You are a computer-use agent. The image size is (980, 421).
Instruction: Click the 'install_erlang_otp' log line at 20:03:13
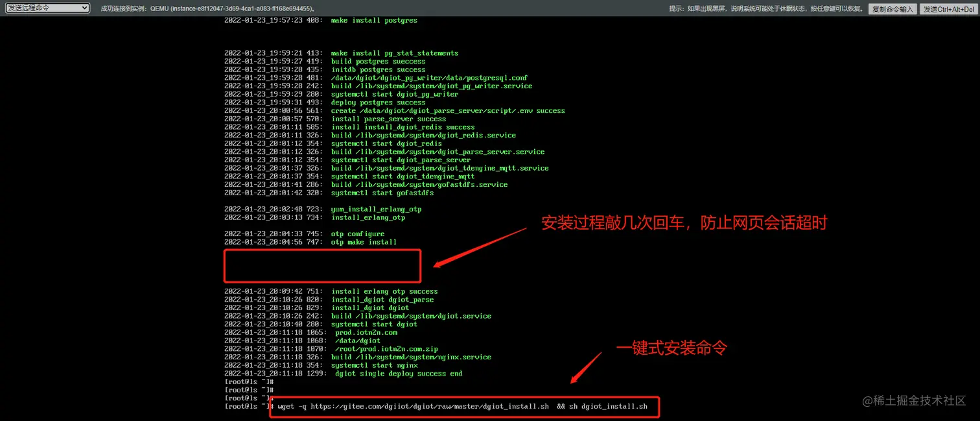(315, 218)
